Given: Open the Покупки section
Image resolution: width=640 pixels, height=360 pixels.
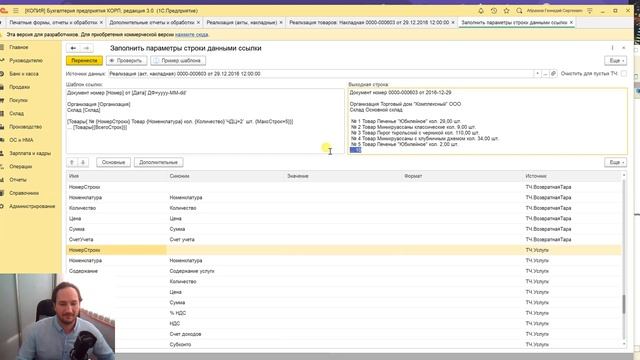Looking at the screenshot, I should (18, 100).
